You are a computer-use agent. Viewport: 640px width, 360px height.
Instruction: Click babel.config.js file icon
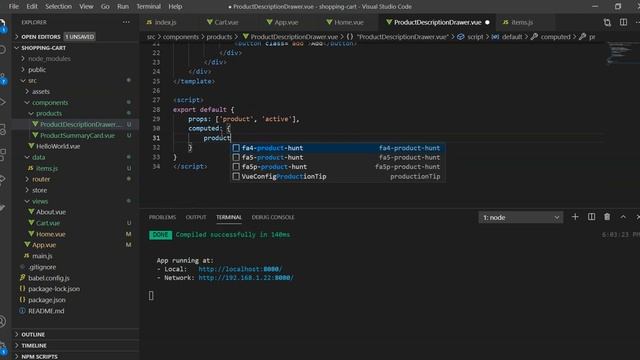pos(22,278)
